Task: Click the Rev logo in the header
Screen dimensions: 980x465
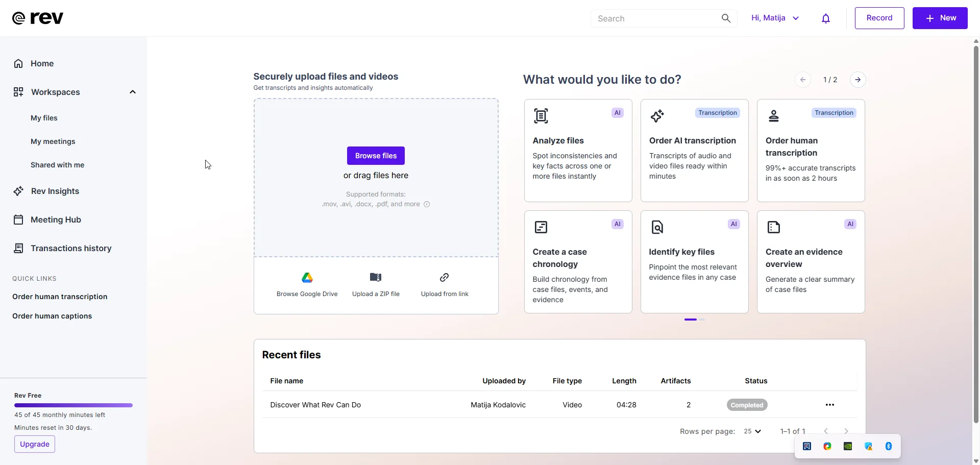Action: click(x=38, y=18)
